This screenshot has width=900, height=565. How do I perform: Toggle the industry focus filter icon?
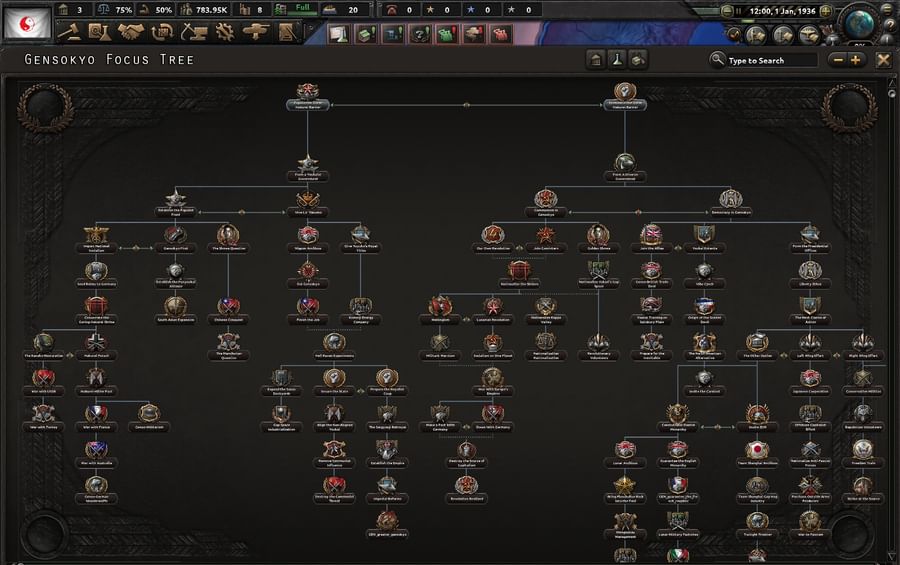638,60
